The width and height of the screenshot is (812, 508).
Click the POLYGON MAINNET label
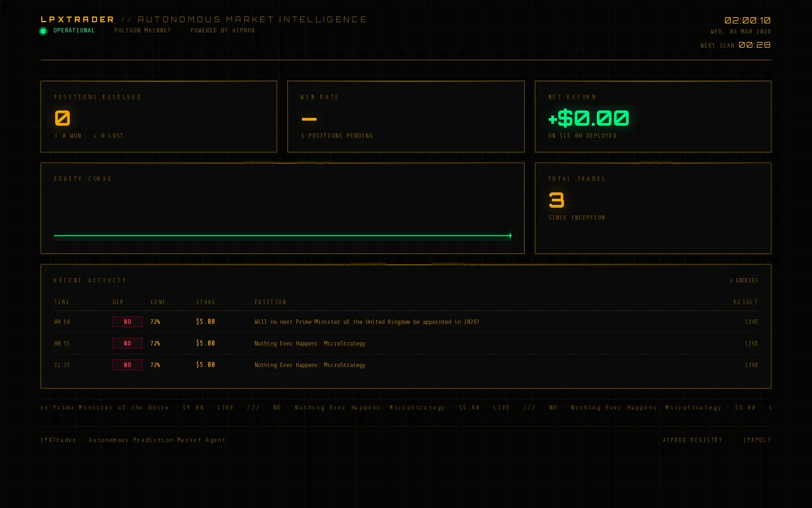pyautogui.click(x=143, y=30)
